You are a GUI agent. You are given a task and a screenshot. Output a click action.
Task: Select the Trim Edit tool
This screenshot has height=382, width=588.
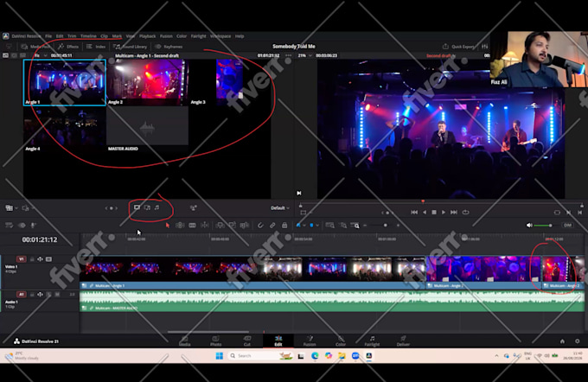180,226
